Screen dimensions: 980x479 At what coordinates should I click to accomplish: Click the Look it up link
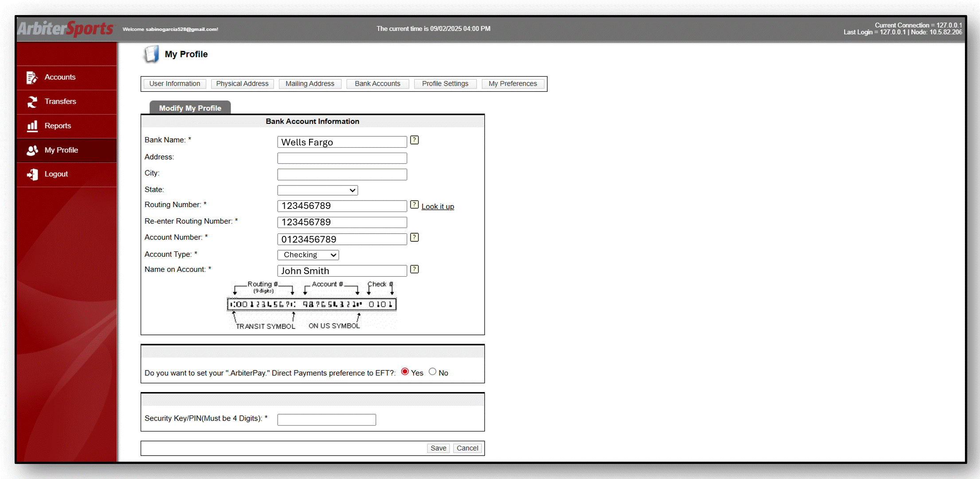point(437,207)
